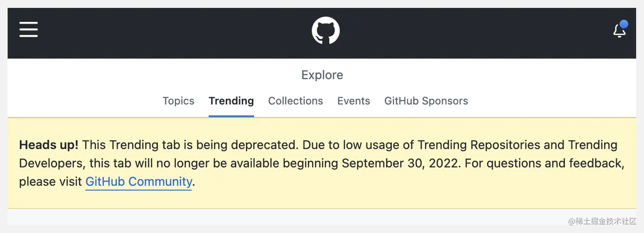The width and height of the screenshot is (644, 233).
Task: Click the September 30, 2022 date text
Action: 401,163
